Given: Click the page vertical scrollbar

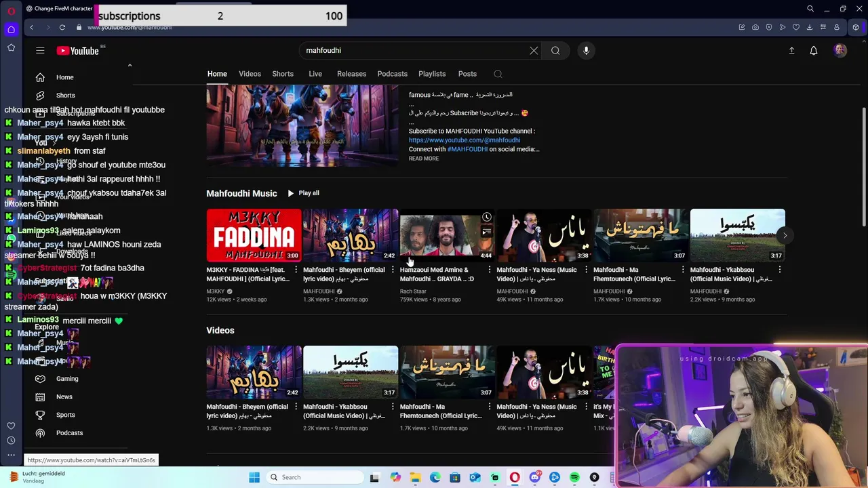Looking at the screenshot, I should (863, 166).
